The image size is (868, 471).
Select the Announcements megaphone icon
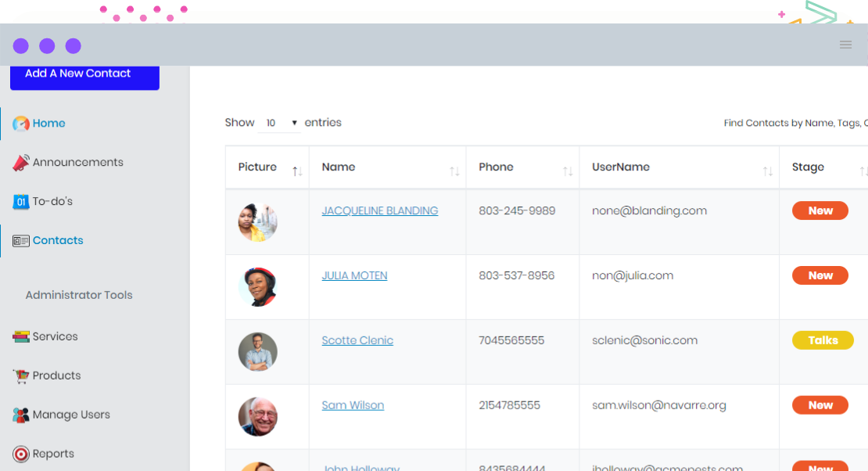21,161
